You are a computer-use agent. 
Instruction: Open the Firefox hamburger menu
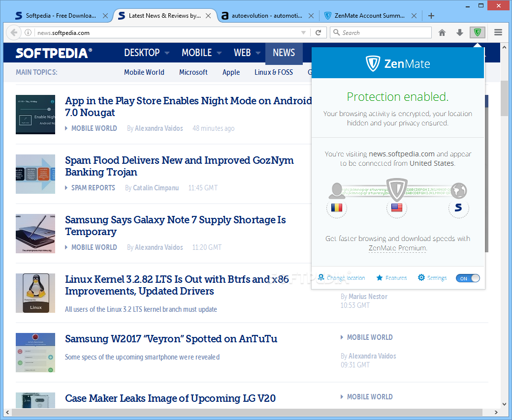498,32
